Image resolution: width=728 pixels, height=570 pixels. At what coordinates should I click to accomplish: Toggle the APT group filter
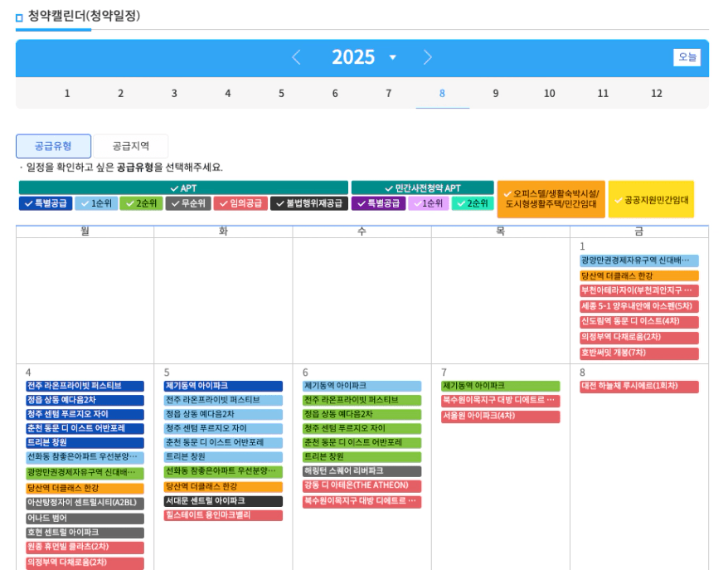[183, 188]
